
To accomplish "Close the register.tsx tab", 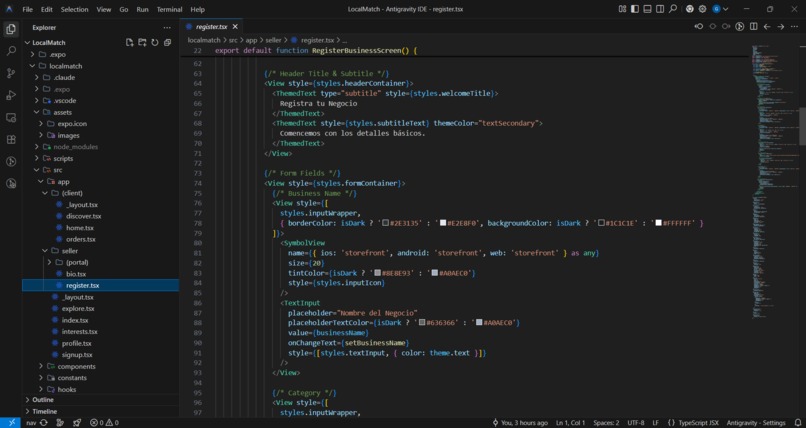I will (235, 27).
